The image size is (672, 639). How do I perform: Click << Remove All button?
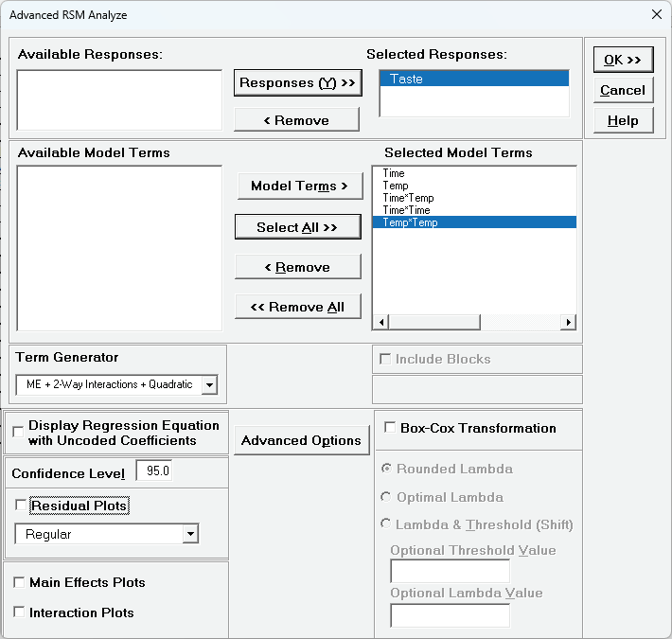coord(297,307)
